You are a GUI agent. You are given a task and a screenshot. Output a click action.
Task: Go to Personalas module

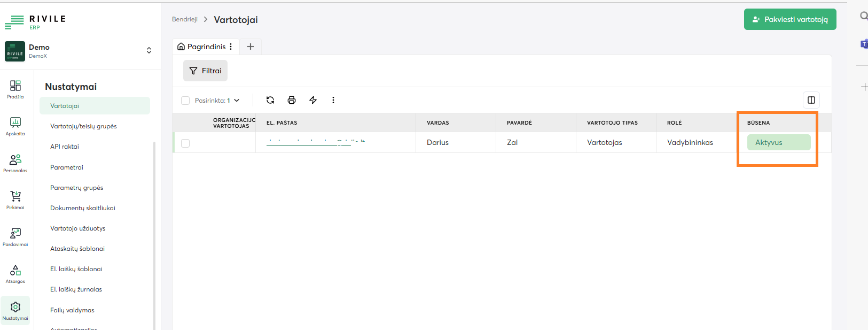click(x=15, y=163)
